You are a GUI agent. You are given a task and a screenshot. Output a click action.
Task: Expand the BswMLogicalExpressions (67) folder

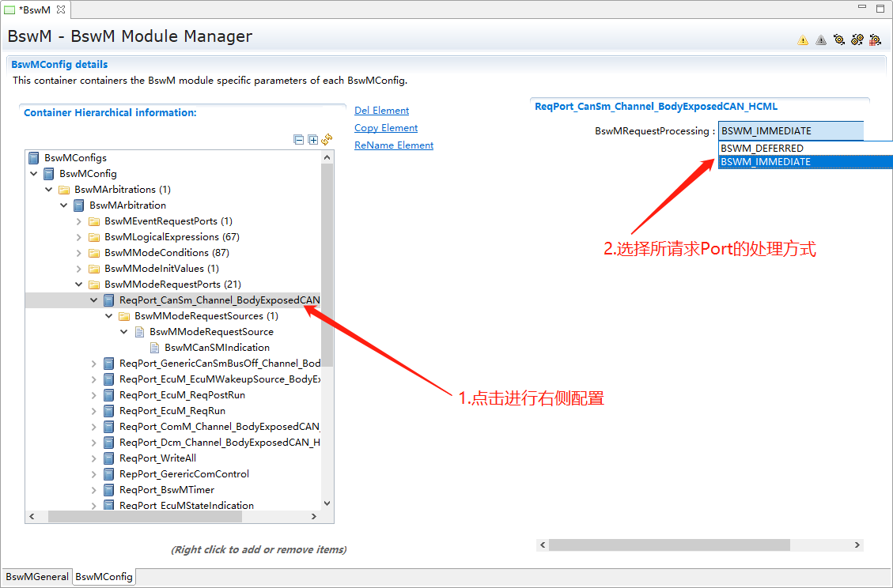click(79, 237)
